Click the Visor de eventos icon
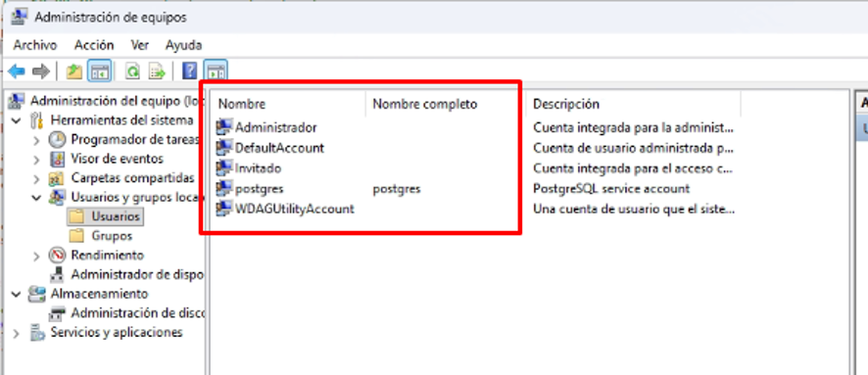 tap(58, 160)
